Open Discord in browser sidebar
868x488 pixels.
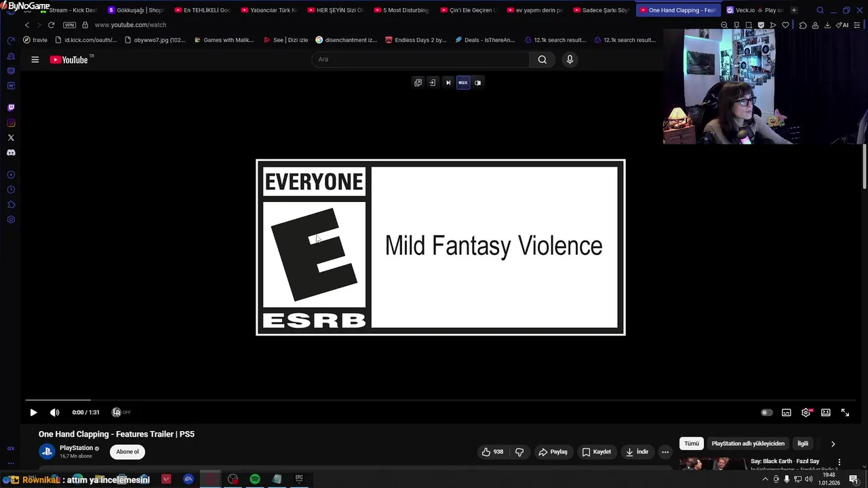pos(11,152)
